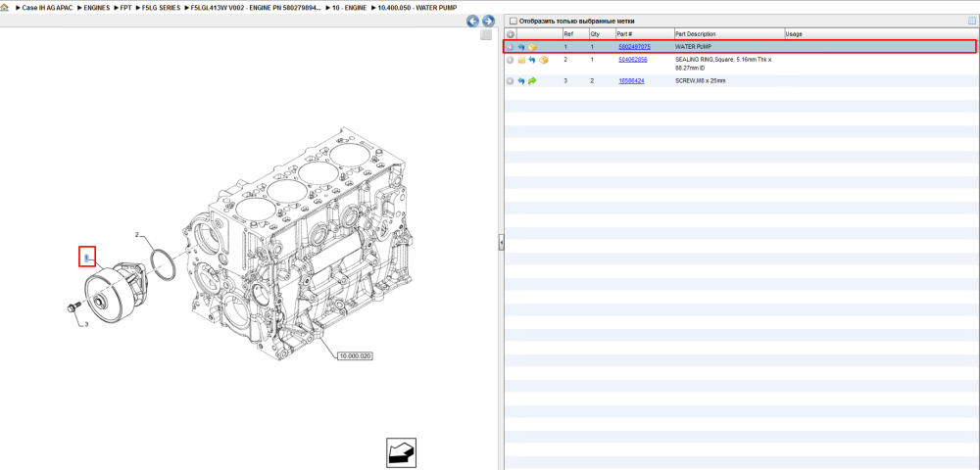980x470 pixels.
Task: Select the 'WATER PUMP' description text
Action: click(x=693, y=47)
